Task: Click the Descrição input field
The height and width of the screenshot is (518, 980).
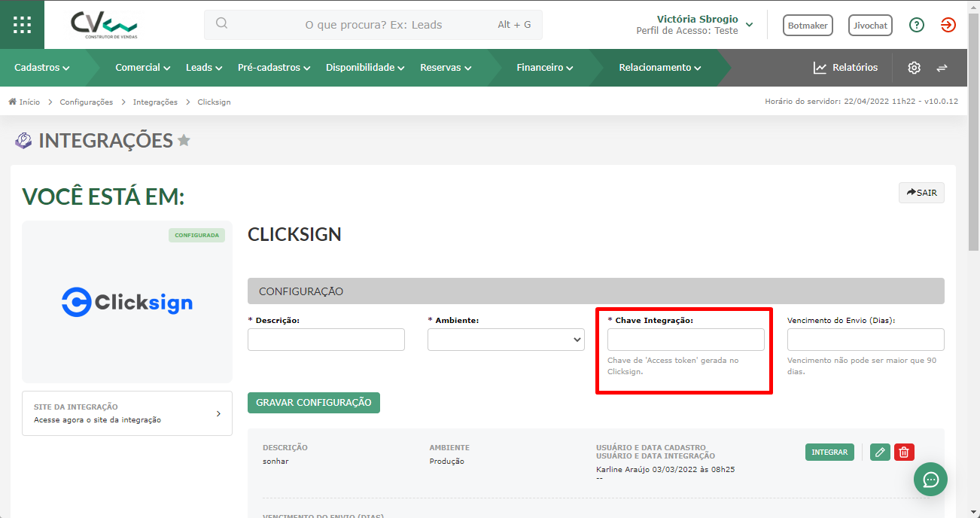Action: point(326,340)
